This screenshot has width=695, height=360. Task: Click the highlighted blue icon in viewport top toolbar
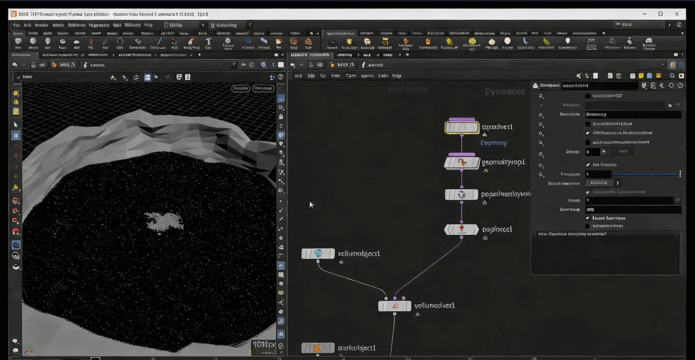(147, 77)
